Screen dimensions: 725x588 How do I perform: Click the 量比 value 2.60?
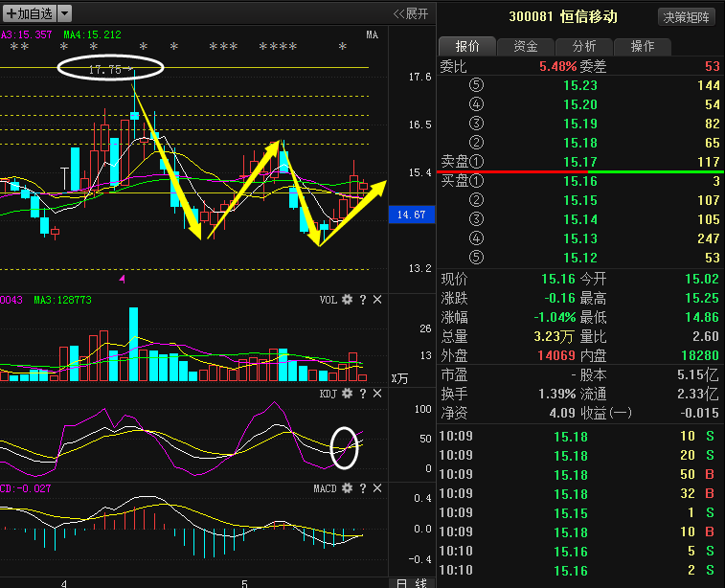706,336
